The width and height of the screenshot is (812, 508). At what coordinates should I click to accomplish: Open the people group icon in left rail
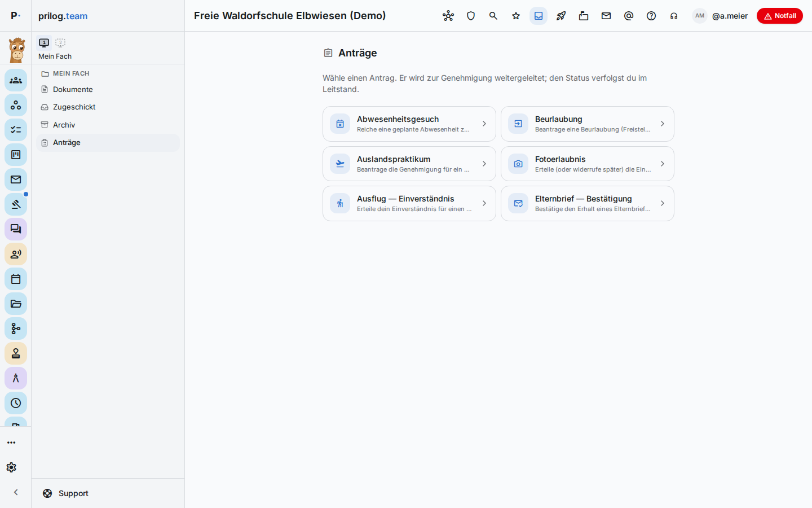[16, 80]
